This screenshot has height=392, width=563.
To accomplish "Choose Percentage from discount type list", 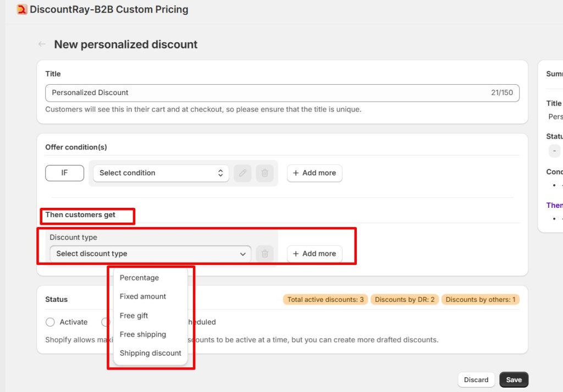I will 140,278.
